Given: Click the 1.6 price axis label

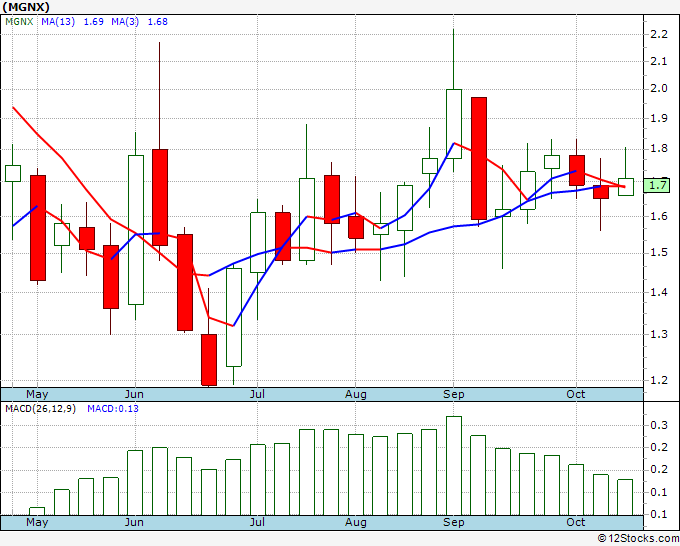Looking at the screenshot, I should tap(659, 216).
